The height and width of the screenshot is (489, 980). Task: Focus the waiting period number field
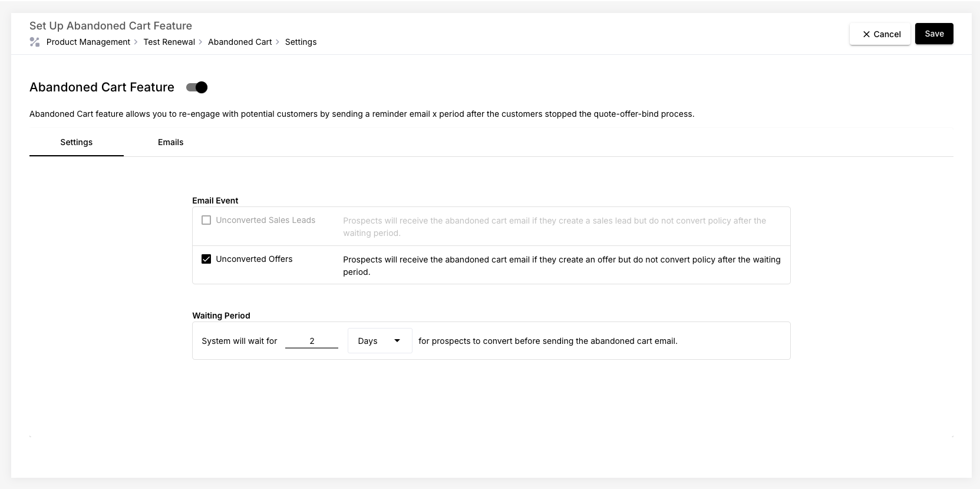pos(312,341)
